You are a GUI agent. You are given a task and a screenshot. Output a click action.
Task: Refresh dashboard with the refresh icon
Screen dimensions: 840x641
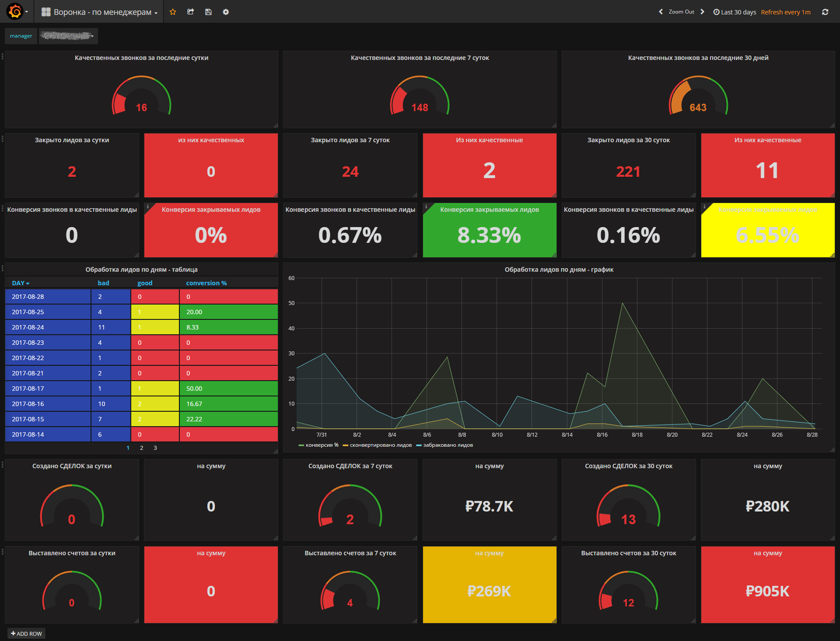pyautogui.click(x=825, y=12)
